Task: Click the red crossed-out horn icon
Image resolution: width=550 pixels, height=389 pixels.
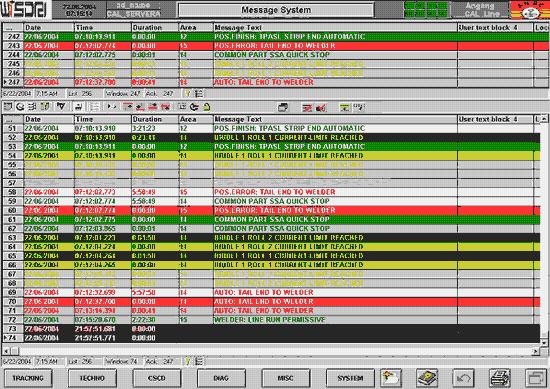Action: click(321, 108)
